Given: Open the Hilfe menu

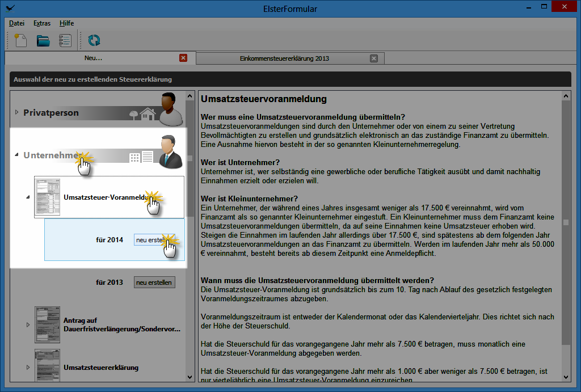Looking at the screenshot, I should click(x=67, y=23).
